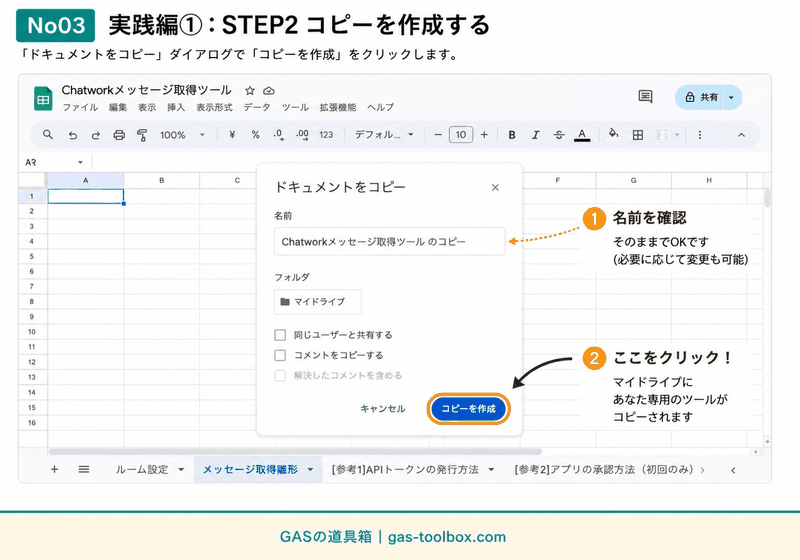Click the キャンセル button

tap(383, 409)
